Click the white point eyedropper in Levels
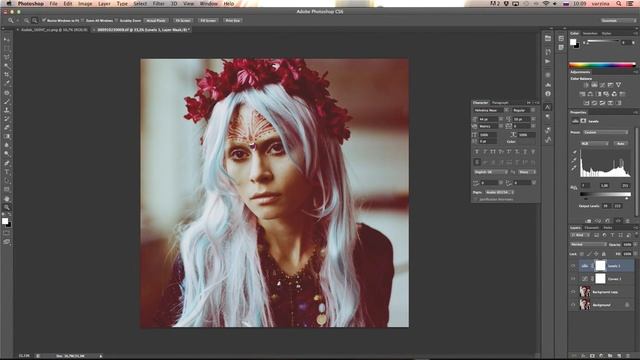This screenshot has height=360, width=640. point(574,168)
